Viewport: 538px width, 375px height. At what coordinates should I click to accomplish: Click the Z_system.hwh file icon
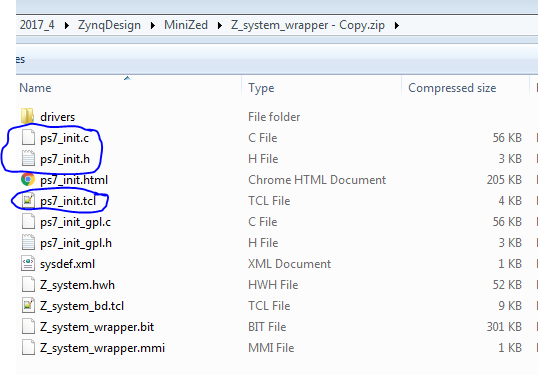[28, 284]
